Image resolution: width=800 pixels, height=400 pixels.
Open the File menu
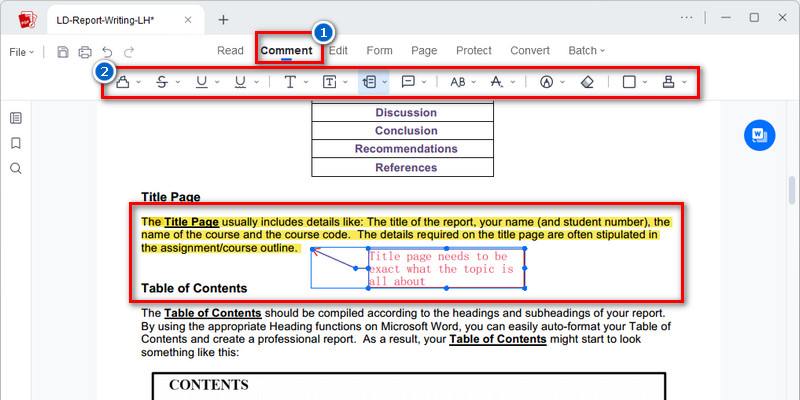click(x=21, y=52)
